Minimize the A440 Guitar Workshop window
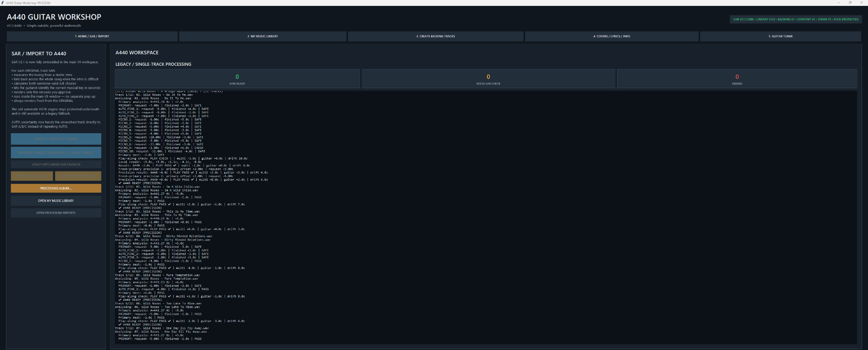This screenshot has height=350, width=868. point(838,3)
